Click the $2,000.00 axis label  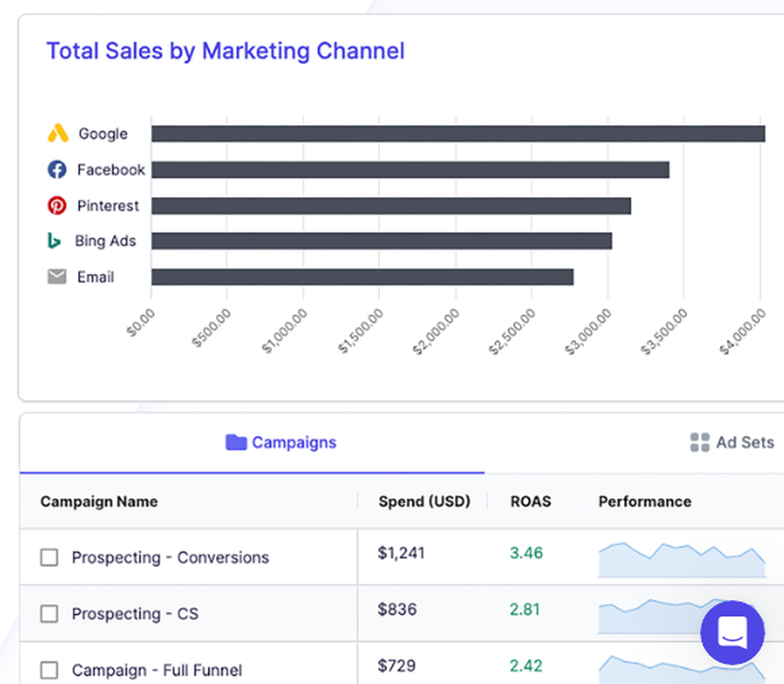click(436, 331)
